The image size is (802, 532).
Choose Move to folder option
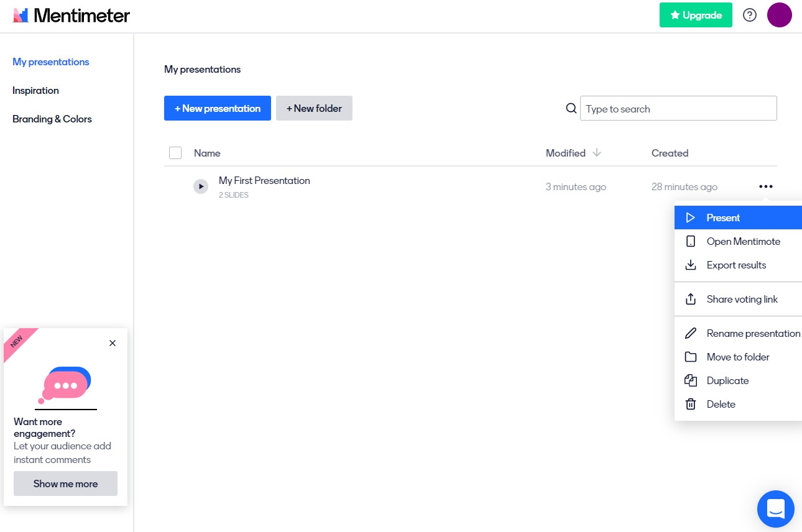pos(738,357)
